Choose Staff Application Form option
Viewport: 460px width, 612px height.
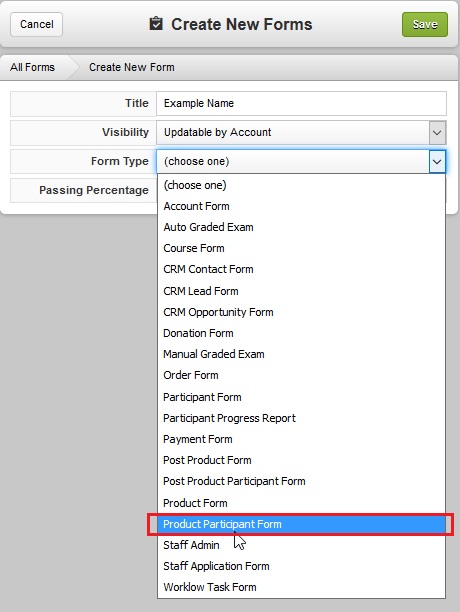point(301,566)
